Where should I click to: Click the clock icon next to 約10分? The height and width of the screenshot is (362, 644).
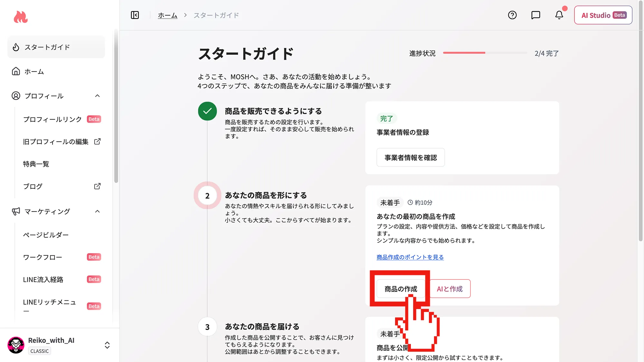coord(410,202)
